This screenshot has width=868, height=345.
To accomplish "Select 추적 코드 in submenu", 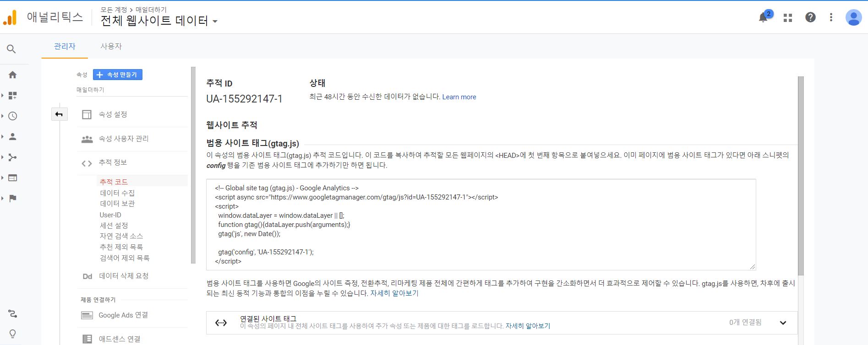I will [x=114, y=182].
